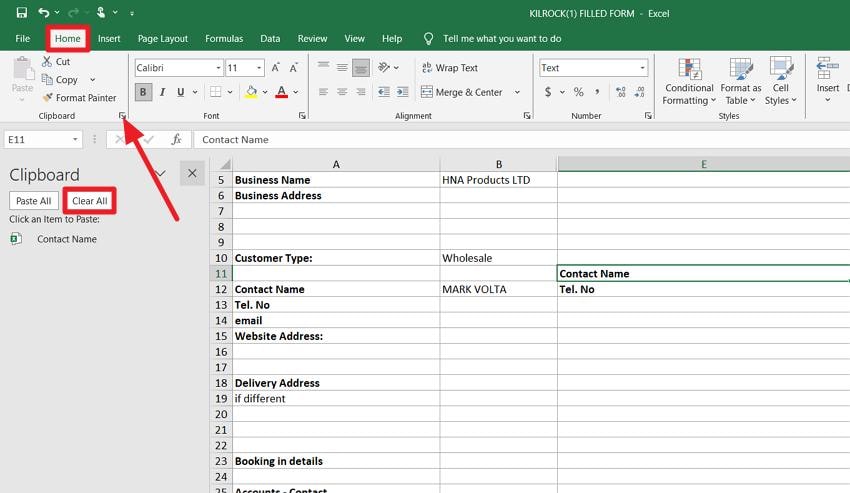Expand Merge & Center options arrow

(x=517, y=92)
